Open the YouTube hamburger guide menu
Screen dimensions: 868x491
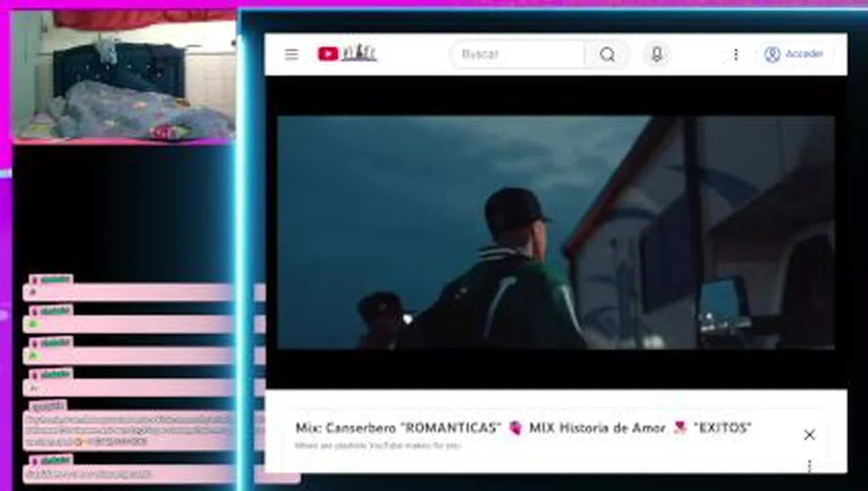[x=291, y=54]
